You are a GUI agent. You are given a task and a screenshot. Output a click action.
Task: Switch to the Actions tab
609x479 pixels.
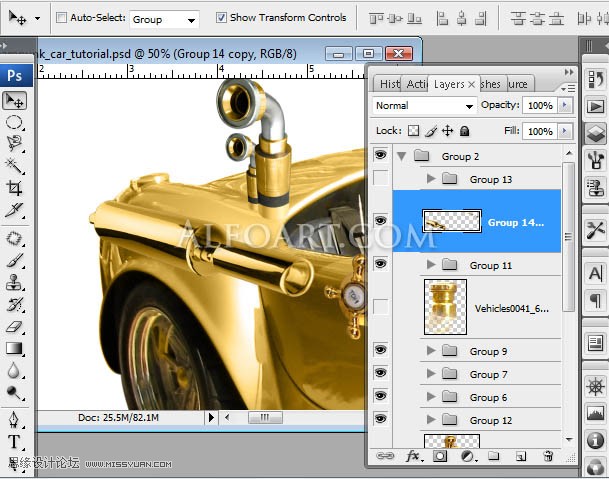[x=416, y=84]
